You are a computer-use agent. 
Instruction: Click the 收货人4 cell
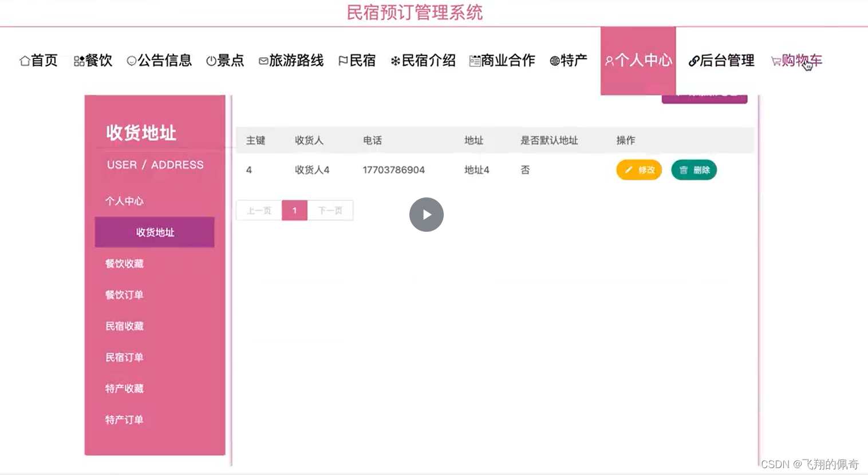[312, 170]
